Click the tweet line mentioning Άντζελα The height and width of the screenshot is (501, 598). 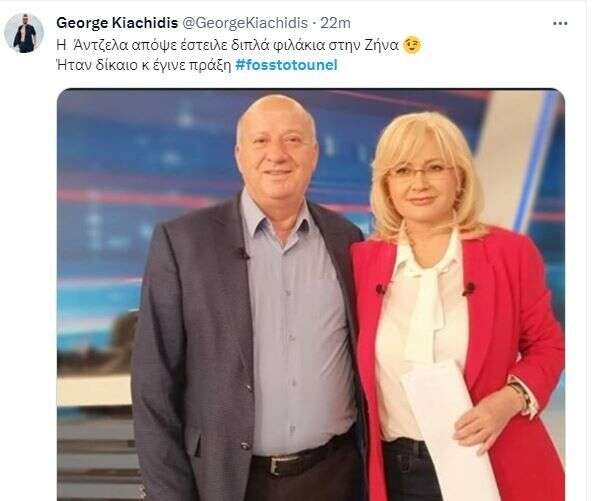227,45
